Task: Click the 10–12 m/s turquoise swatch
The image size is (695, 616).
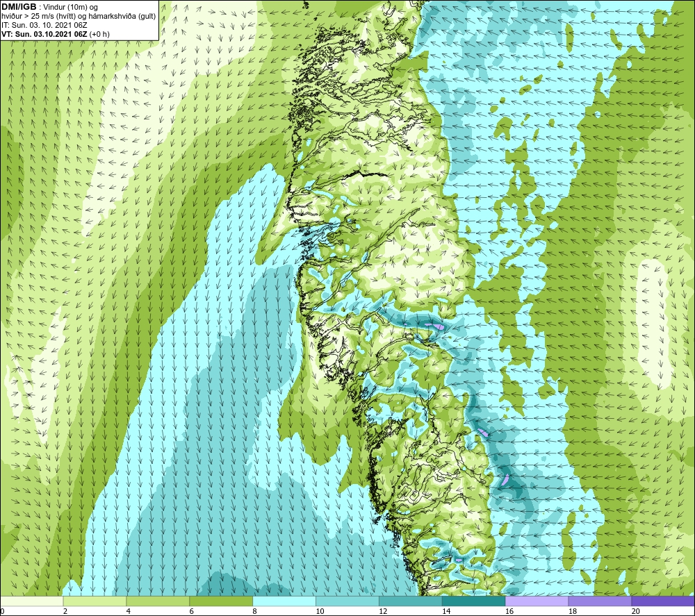Action: point(347,601)
